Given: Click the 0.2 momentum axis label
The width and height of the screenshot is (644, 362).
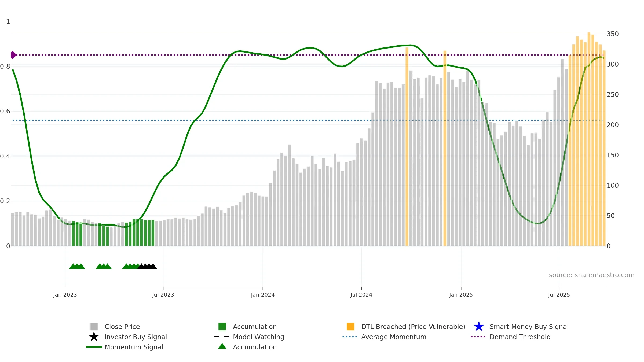Looking at the screenshot, I should click(x=5, y=201).
